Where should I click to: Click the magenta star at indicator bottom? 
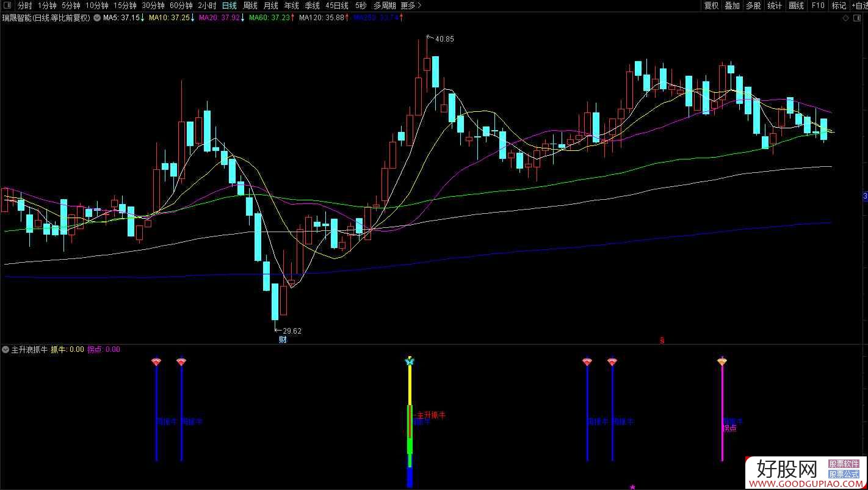(x=632, y=487)
